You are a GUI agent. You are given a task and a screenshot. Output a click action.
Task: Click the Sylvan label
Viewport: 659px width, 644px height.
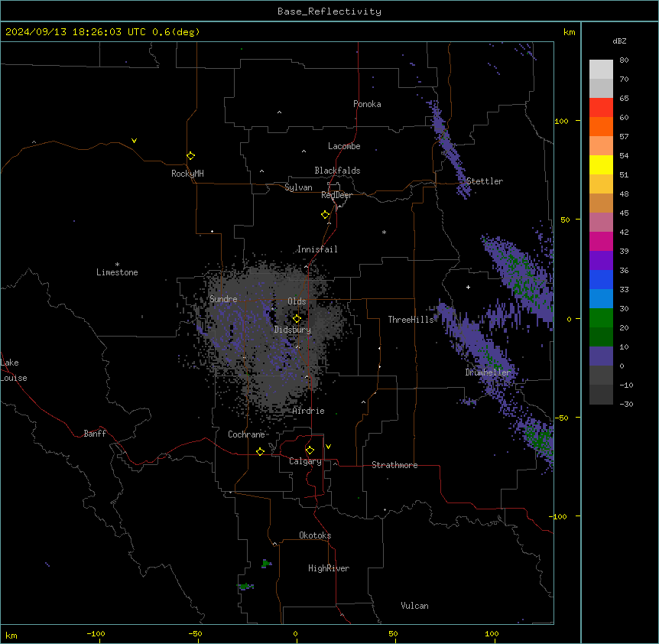click(x=298, y=187)
